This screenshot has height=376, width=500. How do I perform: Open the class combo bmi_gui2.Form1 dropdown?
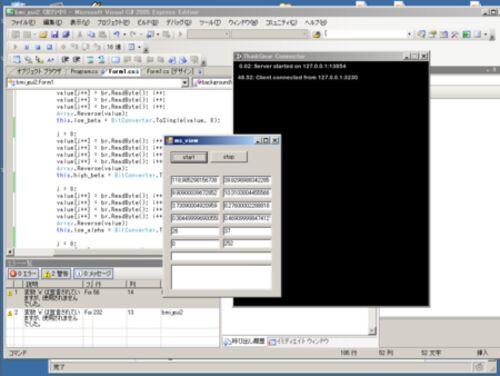[x=185, y=83]
